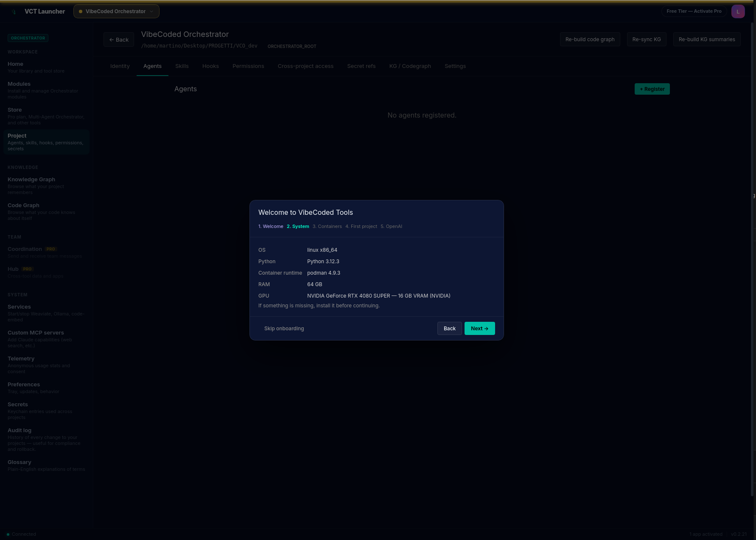Open the Cross-project access tab
The image size is (756, 540).
pyautogui.click(x=305, y=66)
